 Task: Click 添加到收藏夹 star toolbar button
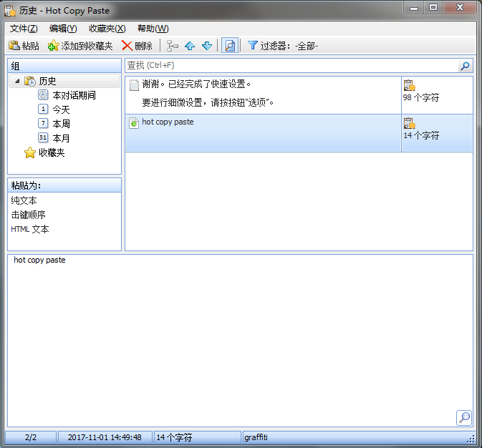80,46
